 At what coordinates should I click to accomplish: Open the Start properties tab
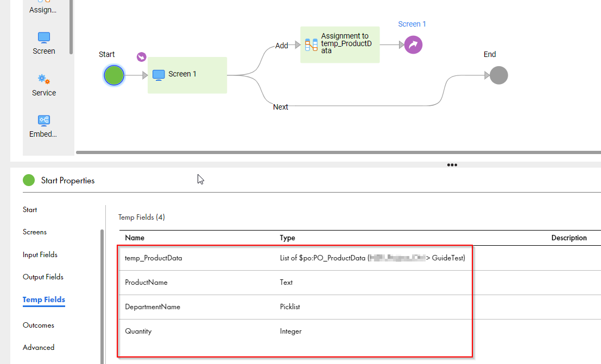(30, 209)
